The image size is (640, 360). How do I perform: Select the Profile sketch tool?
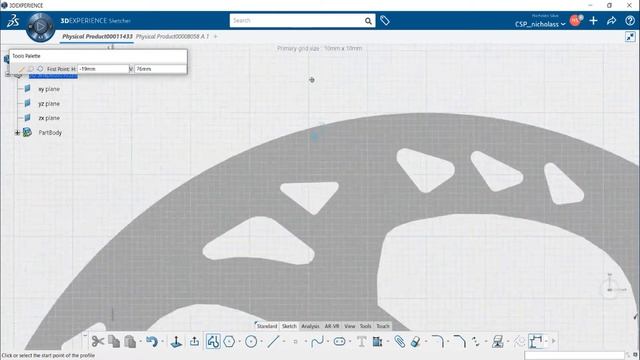(213, 341)
